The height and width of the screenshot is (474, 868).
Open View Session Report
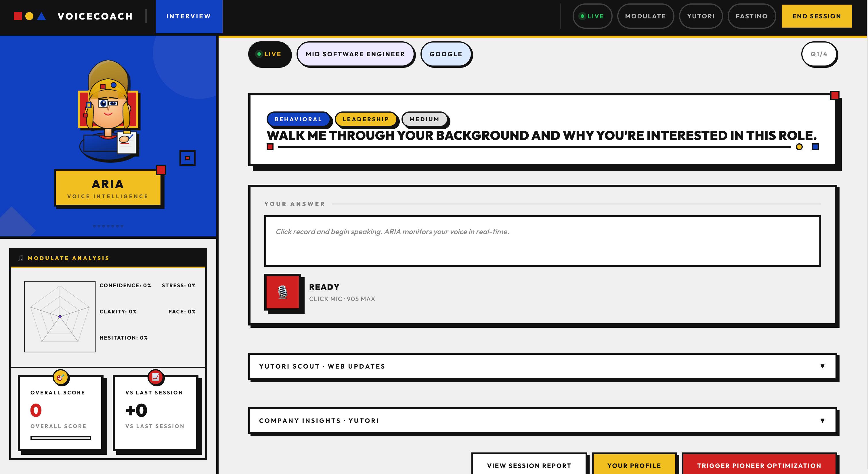pos(529,465)
